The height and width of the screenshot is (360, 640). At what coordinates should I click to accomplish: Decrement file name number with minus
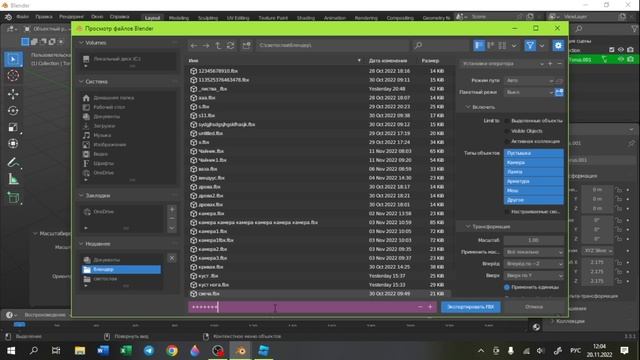[420, 307]
